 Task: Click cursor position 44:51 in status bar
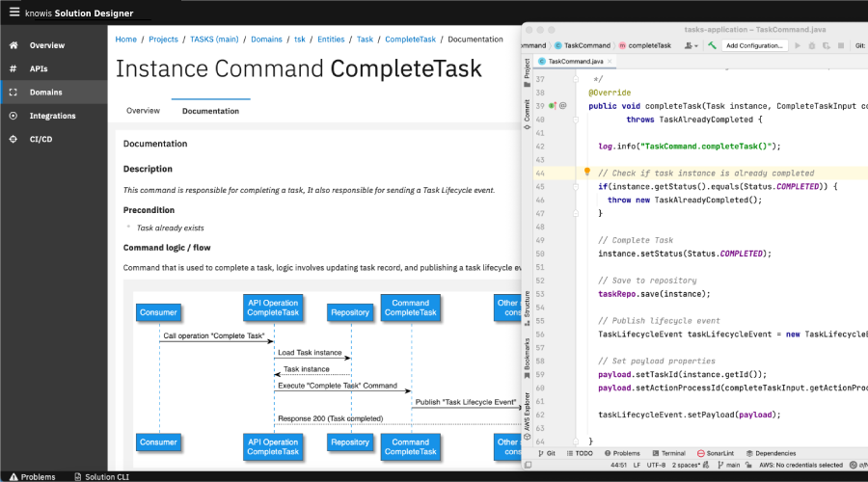coord(618,465)
